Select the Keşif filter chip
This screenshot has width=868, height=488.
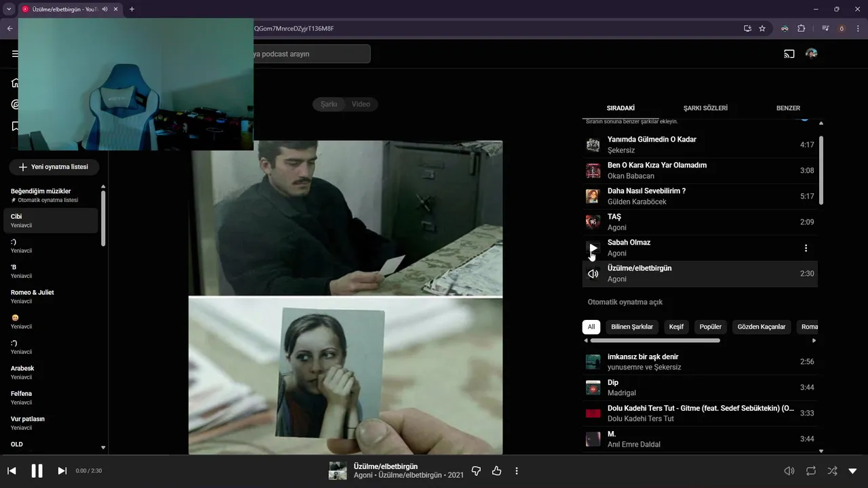point(676,327)
